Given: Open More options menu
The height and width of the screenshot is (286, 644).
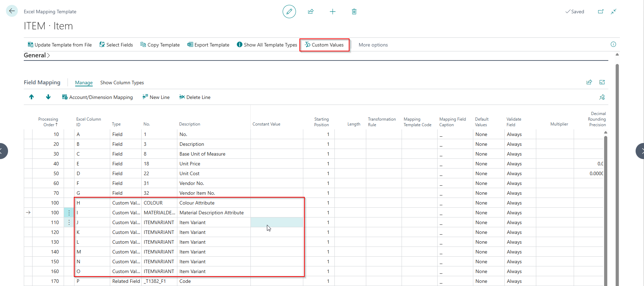Looking at the screenshot, I should click(373, 45).
